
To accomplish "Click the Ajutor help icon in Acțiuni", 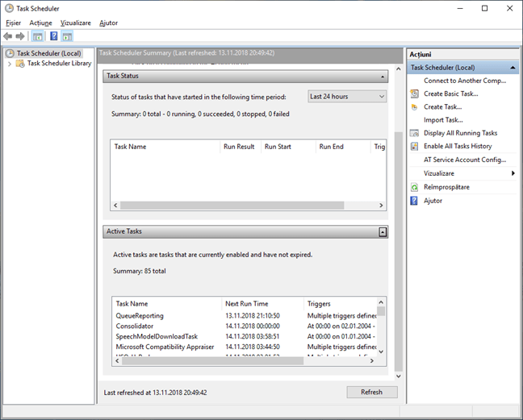I will point(414,201).
